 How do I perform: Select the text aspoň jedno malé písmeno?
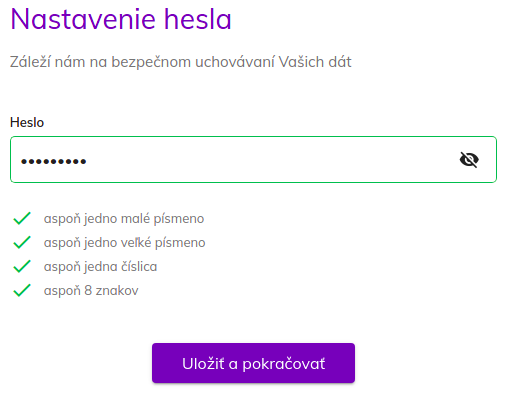pyautogui.click(x=124, y=219)
